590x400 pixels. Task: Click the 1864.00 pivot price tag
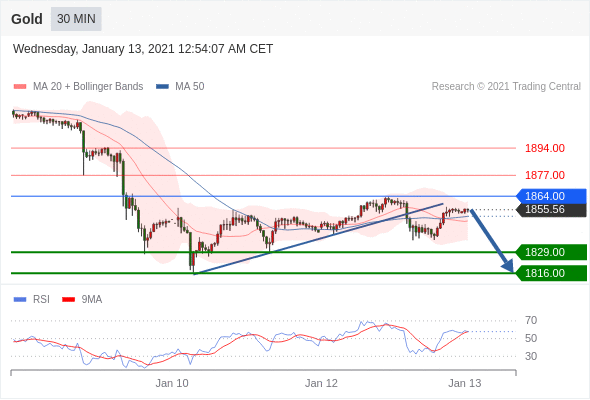[x=551, y=196]
